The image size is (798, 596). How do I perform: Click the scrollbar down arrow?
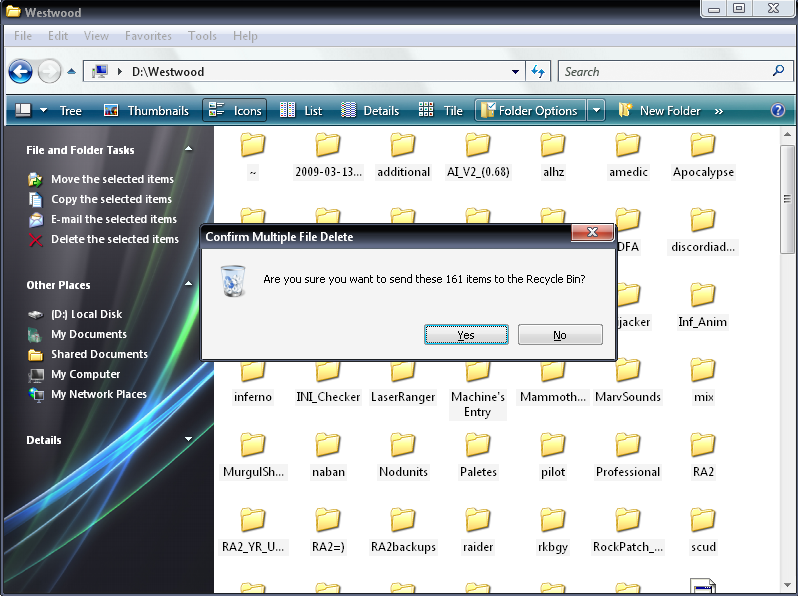tap(787, 585)
